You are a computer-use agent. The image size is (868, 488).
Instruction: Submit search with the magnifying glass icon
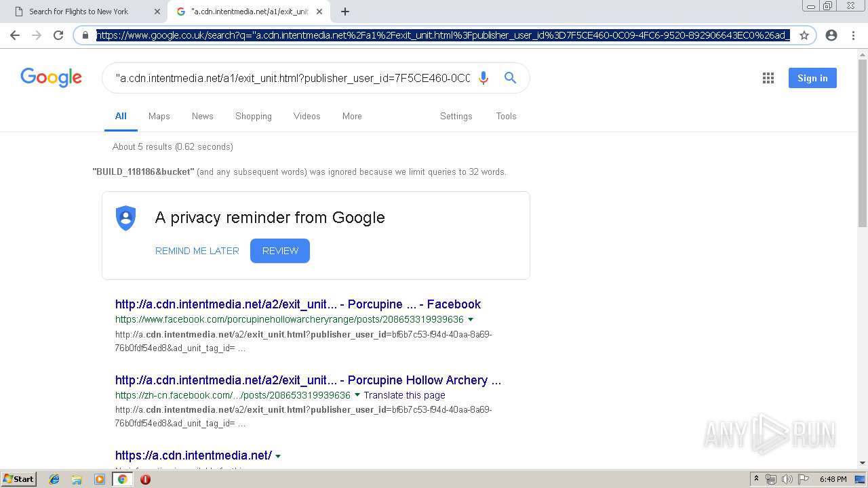coord(511,78)
